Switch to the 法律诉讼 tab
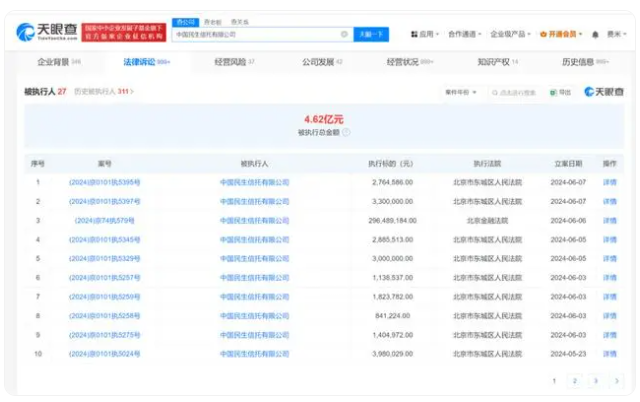Viewport: 640px width, 402px height. (x=147, y=62)
